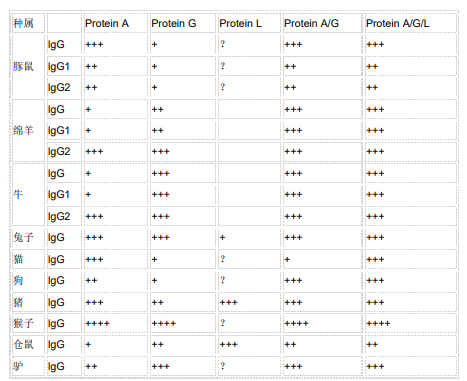Screen dimensions: 467x381
Task: Click the 猴子 species cell
Action: coord(28,323)
